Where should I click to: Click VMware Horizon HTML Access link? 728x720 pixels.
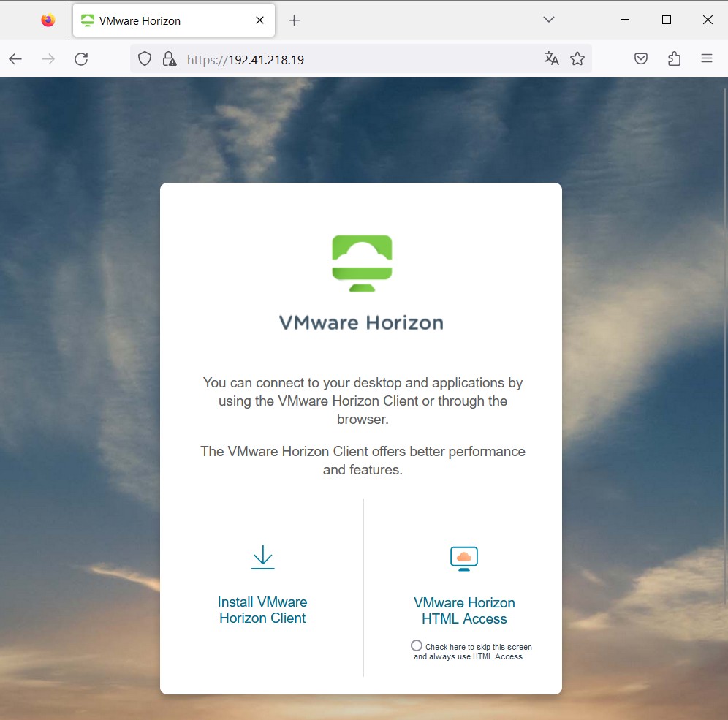[x=464, y=610]
